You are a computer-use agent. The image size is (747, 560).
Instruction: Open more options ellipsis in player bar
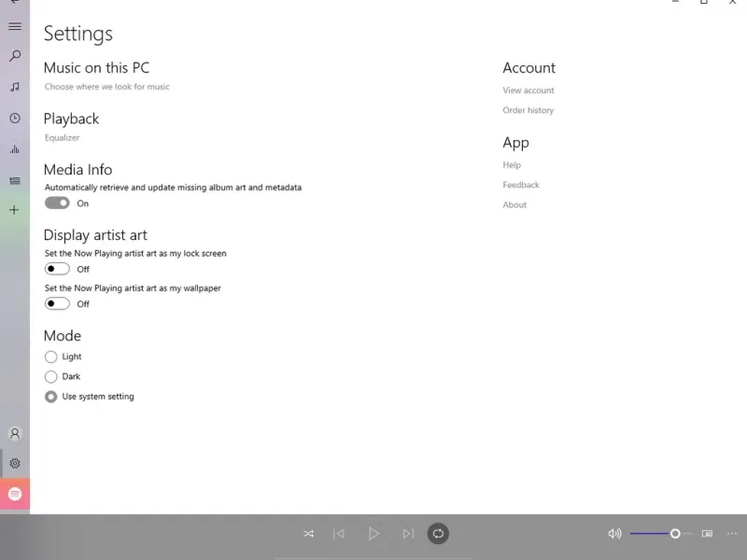732,534
